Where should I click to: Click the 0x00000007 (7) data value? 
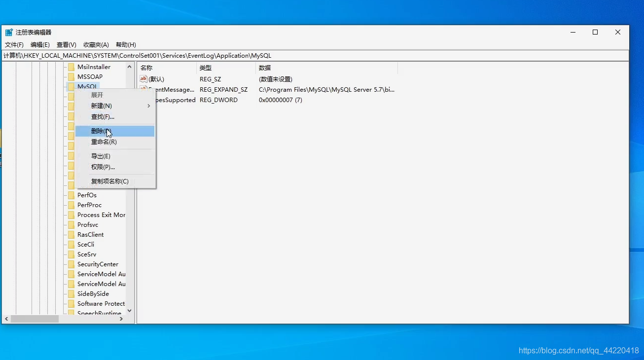click(281, 100)
